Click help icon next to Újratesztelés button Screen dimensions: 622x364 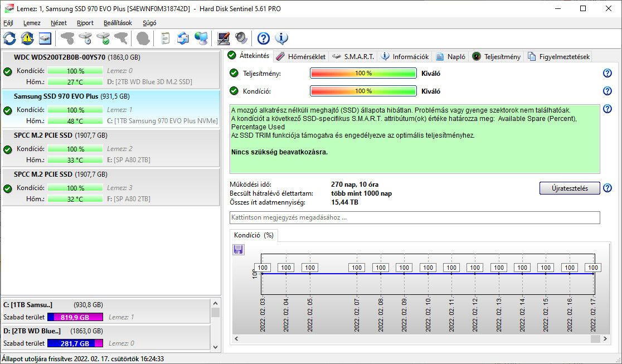[608, 188]
